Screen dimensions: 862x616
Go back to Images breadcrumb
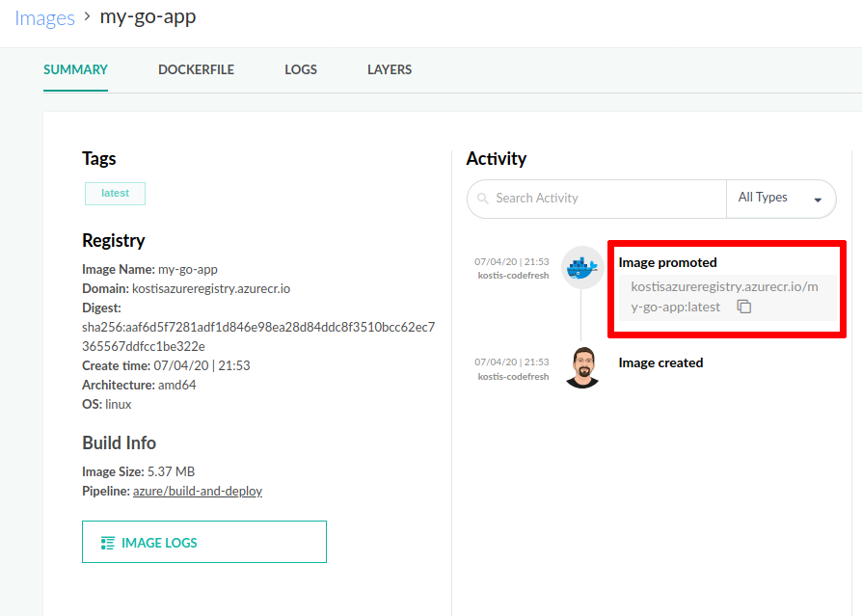pos(44,18)
